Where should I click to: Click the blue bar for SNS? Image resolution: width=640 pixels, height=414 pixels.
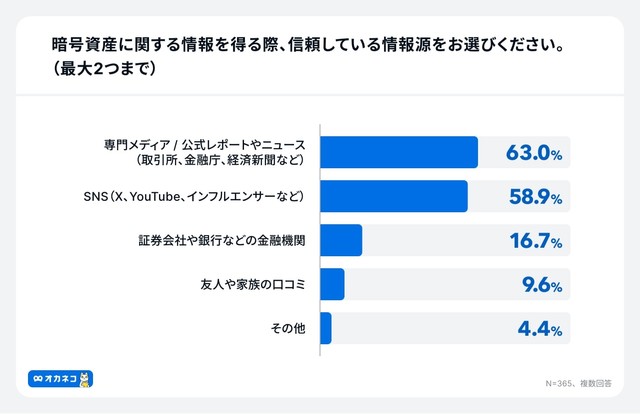[394, 196]
